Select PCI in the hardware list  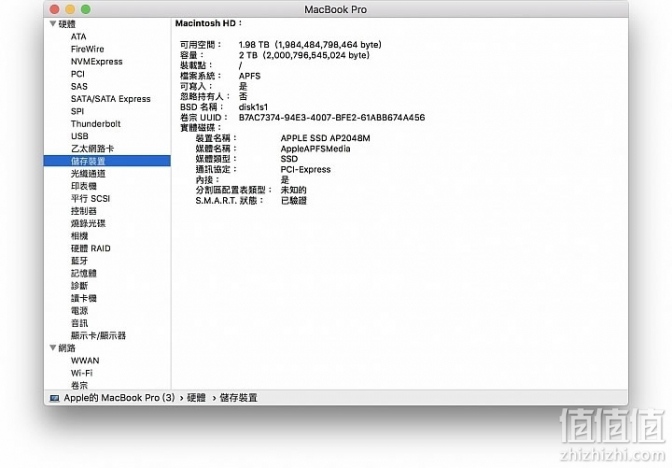[78, 74]
